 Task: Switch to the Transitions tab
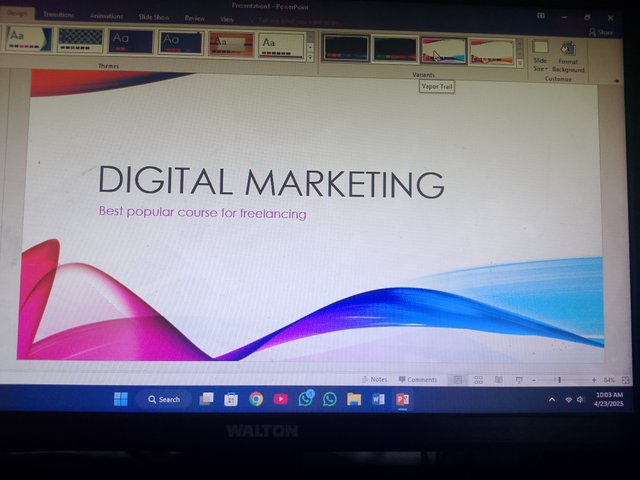[59, 15]
